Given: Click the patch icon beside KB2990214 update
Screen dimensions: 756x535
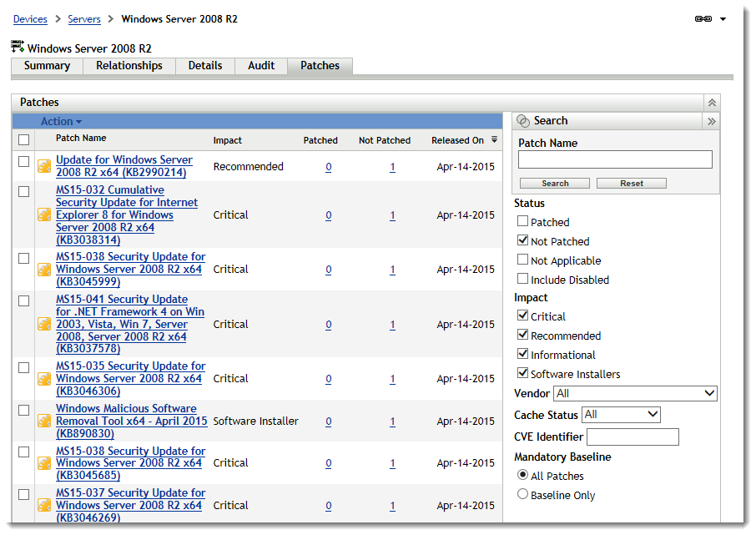Looking at the screenshot, I should pos(44,166).
